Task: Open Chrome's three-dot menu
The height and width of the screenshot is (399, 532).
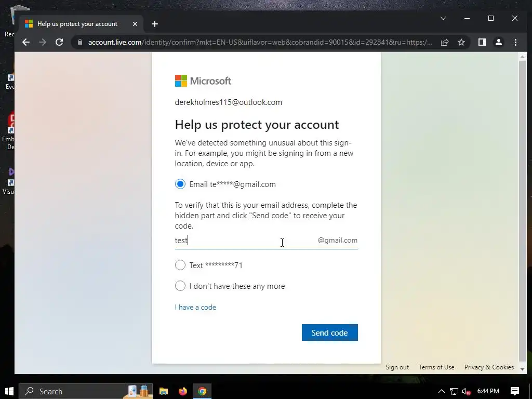Action: [515, 42]
